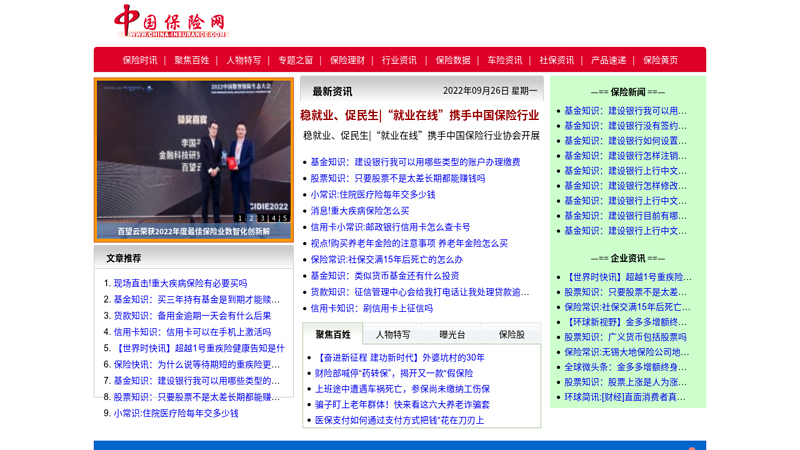Screen dimensions: 800x450
Task: Go to 人物特写 in navigation bar
Action: tap(243, 60)
